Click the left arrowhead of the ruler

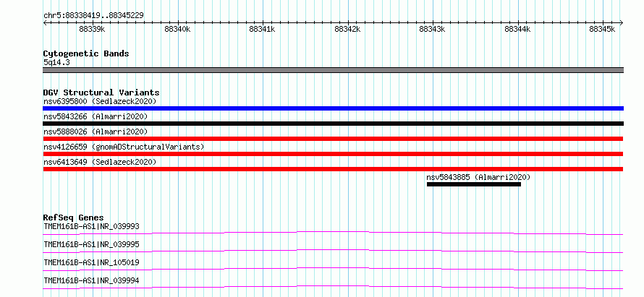pyautogui.click(x=45, y=23)
